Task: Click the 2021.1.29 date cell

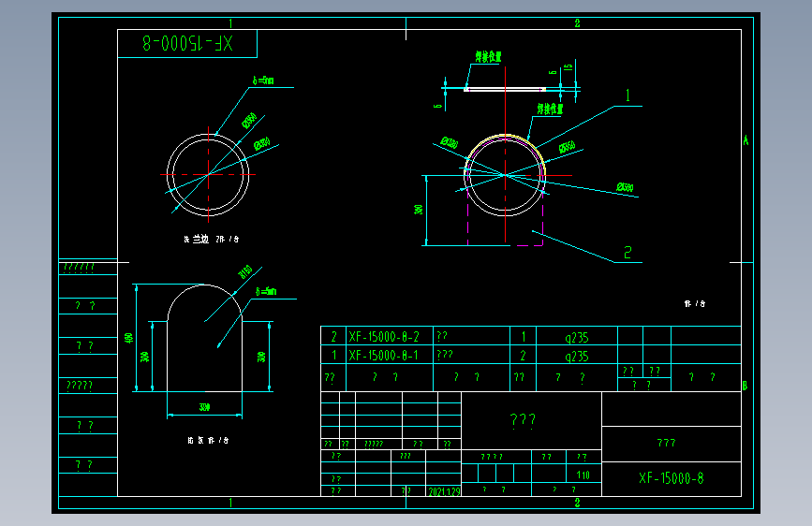Action: (x=444, y=491)
